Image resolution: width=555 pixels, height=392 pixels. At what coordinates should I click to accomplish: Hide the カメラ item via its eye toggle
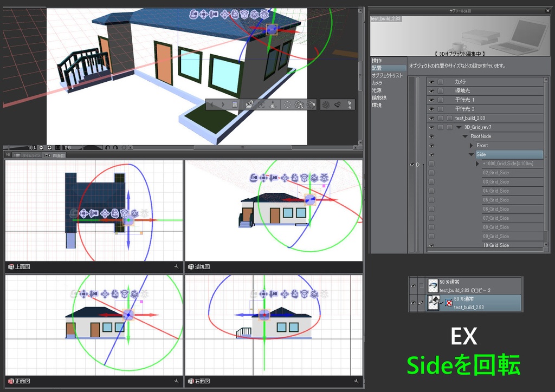click(x=431, y=81)
